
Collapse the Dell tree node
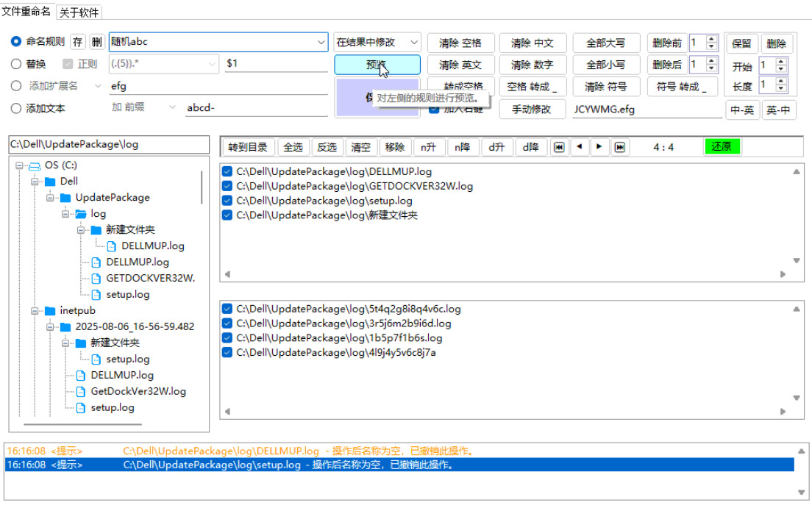pos(35,182)
